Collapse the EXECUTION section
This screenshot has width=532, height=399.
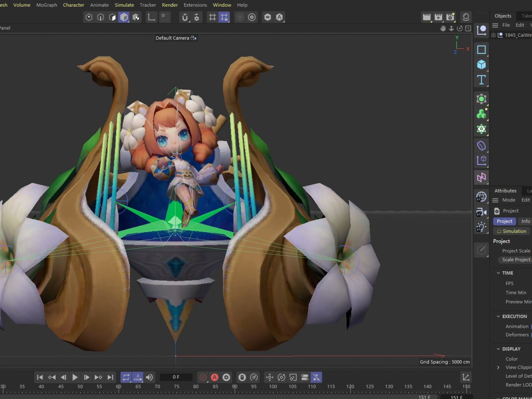click(498, 317)
